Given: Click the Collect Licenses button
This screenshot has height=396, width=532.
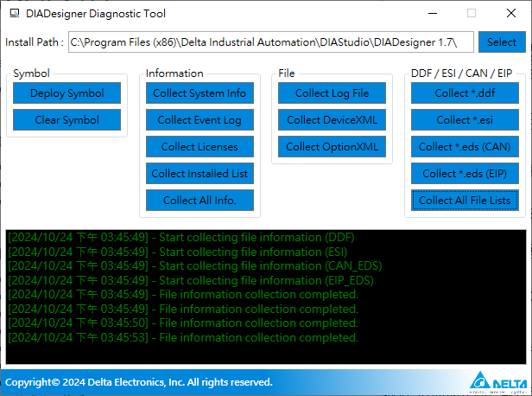Looking at the screenshot, I should (199, 147).
